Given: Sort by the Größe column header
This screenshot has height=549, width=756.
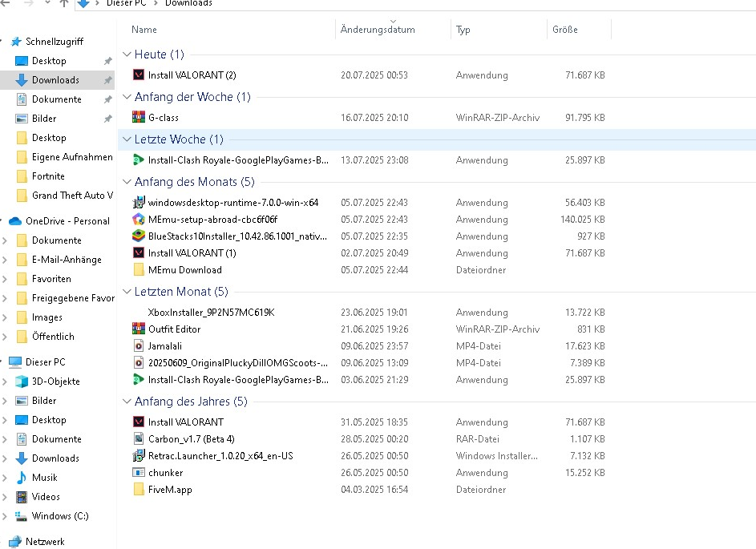Looking at the screenshot, I should tap(565, 30).
